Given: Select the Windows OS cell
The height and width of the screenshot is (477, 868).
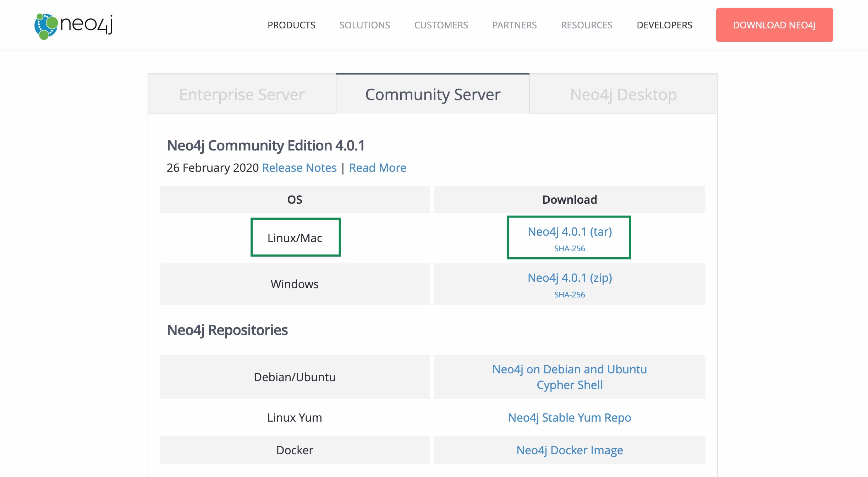Looking at the screenshot, I should (295, 284).
